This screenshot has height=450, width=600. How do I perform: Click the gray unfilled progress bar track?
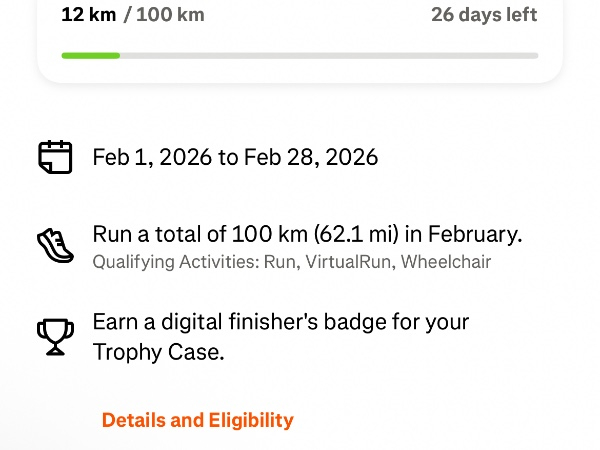[330, 55]
